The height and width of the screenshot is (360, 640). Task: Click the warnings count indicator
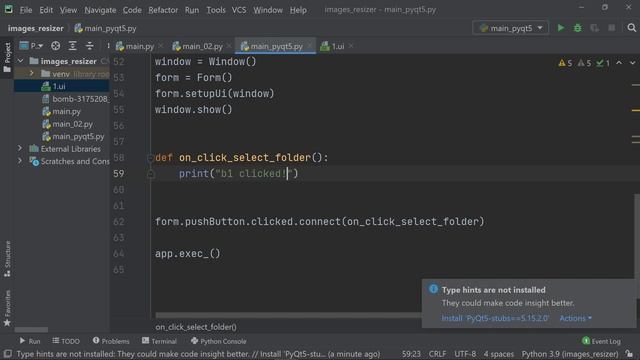(x=565, y=63)
